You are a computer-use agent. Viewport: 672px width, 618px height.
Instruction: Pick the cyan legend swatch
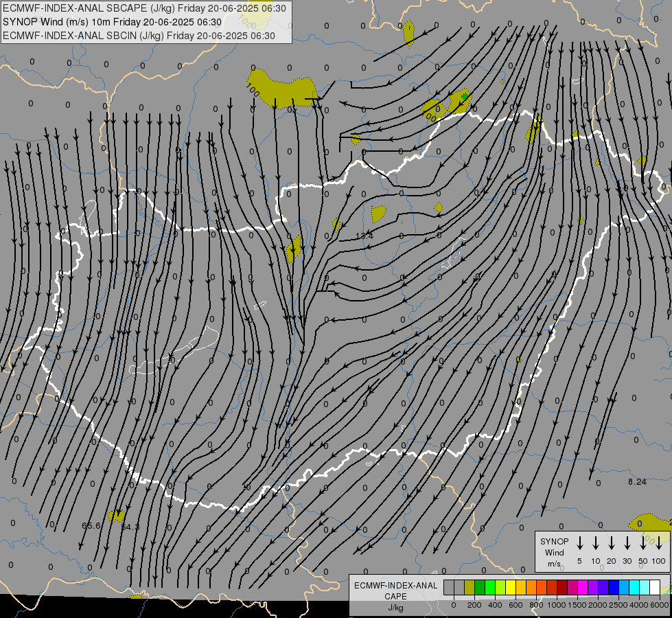635,587
